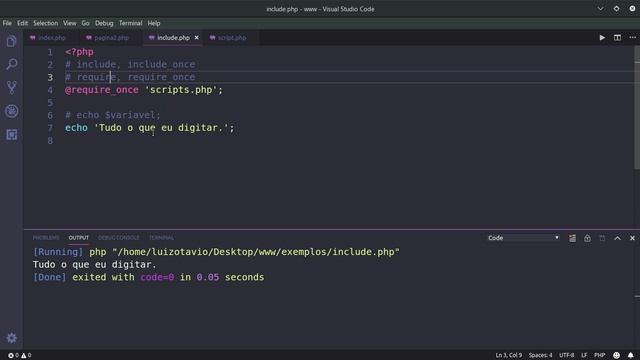Click the 'scripts.php' string on line 4
This screenshot has height=360, width=640.
[x=181, y=90]
